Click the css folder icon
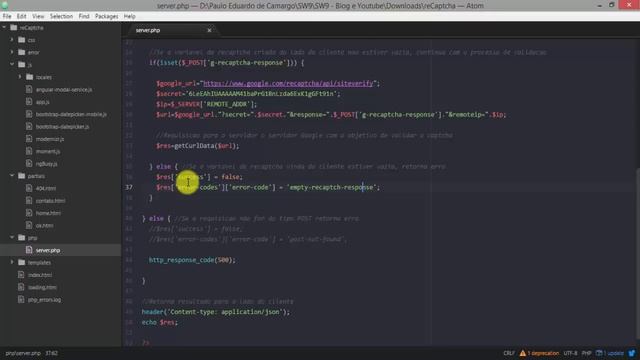 (22, 40)
